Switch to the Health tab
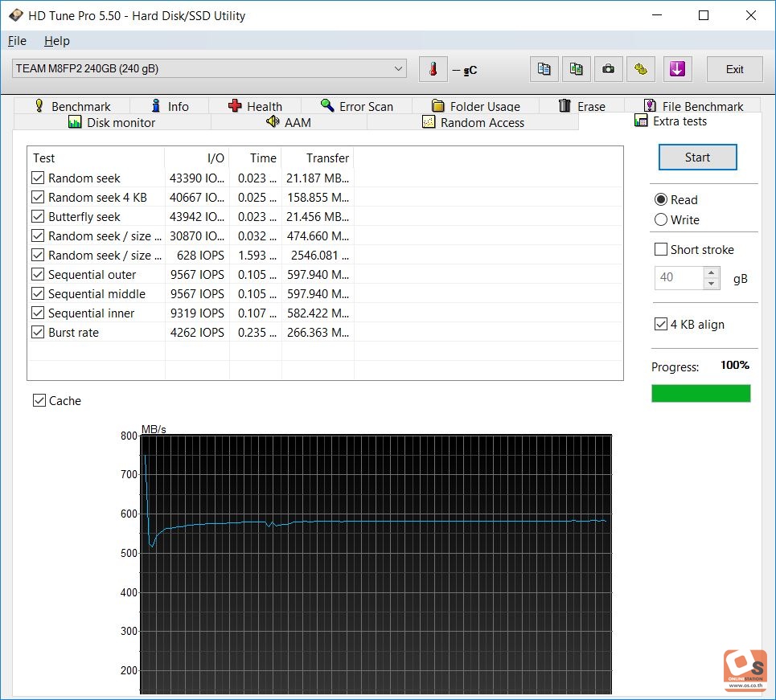Image resolution: width=776 pixels, height=700 pixels. [256, 106]
